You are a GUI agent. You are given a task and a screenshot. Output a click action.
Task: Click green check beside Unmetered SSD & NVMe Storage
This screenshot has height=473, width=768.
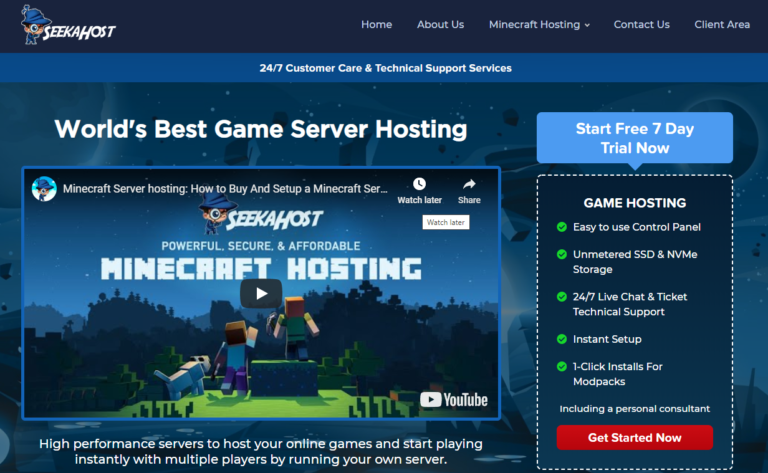[561, 254]
